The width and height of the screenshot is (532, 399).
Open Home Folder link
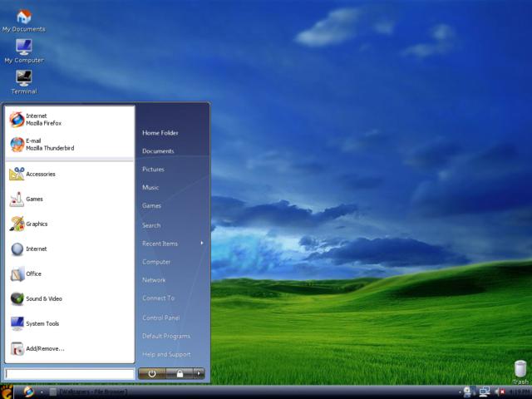pyautogui.click(x=160, y=133)
